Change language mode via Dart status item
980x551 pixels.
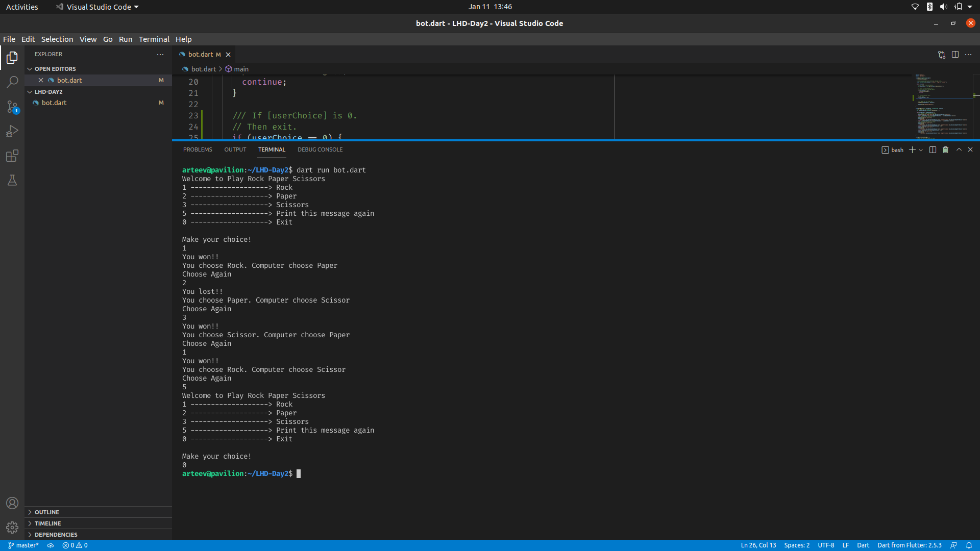click(863, 545)
